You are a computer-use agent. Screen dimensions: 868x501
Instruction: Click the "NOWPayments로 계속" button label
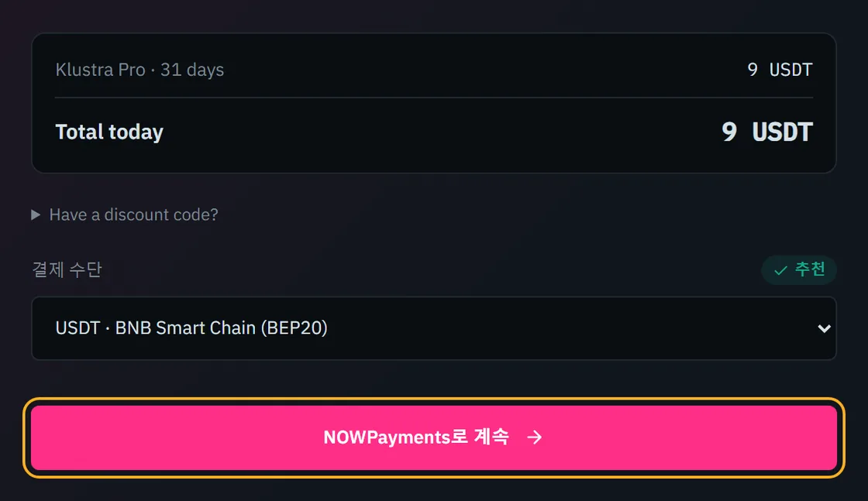click(x=415, y=438)
